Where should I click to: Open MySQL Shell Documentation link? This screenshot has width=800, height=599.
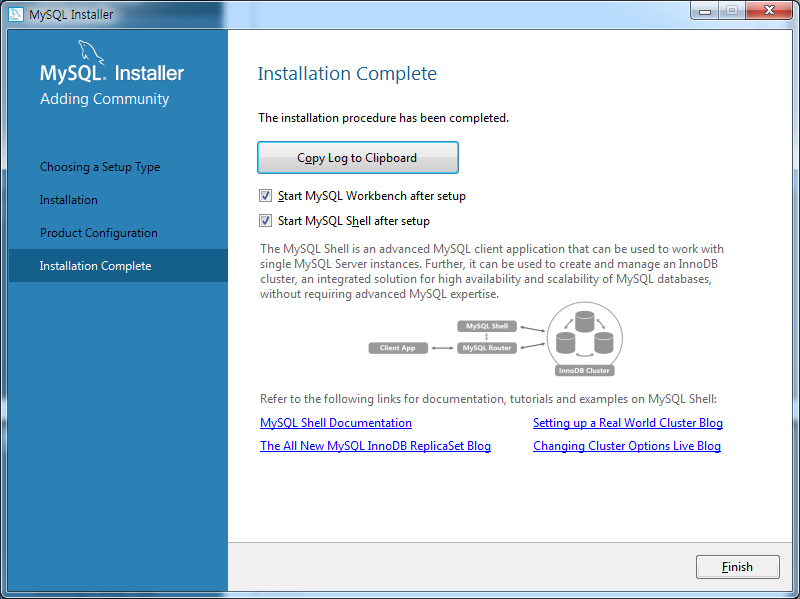[x=336, y=423]
